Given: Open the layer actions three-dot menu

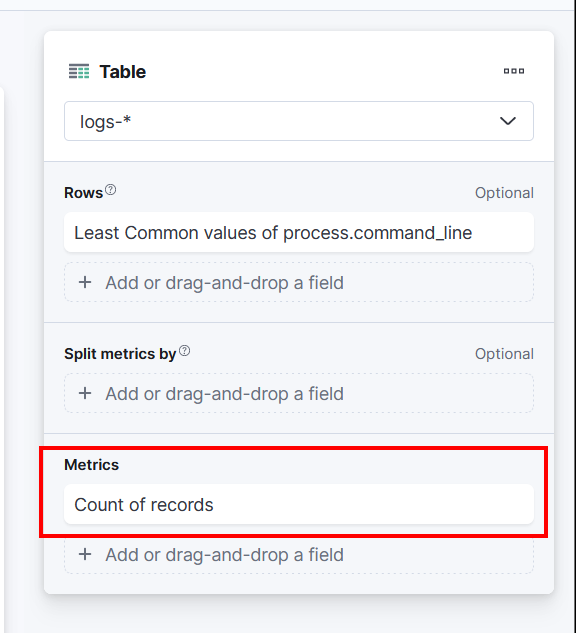Looking at the screenshot, I should coord(514,71).
